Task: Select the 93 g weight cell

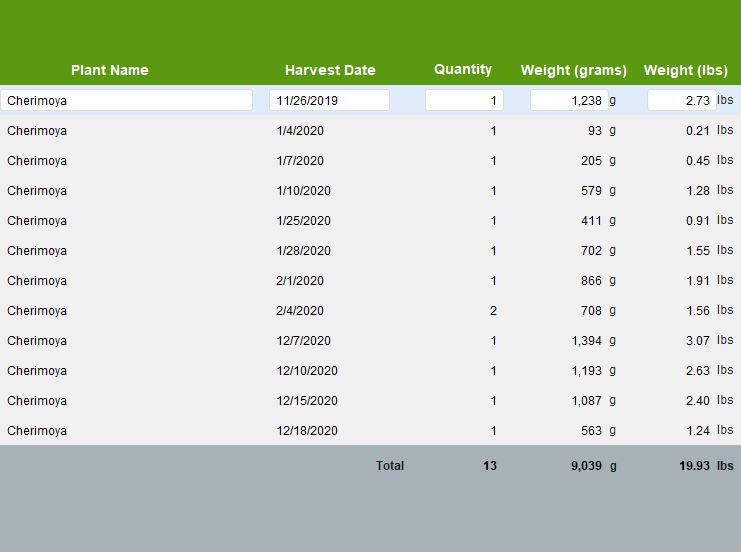Action: [595, 130]
